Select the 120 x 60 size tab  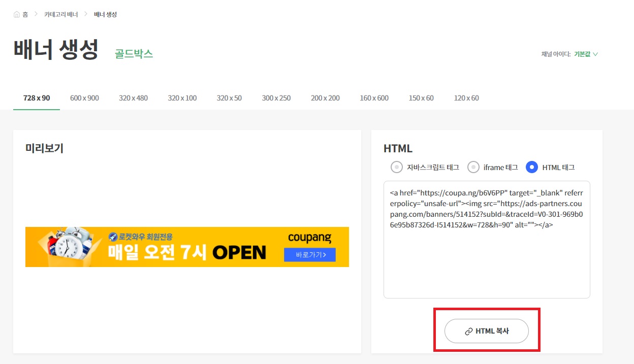(x=466, y=98)
